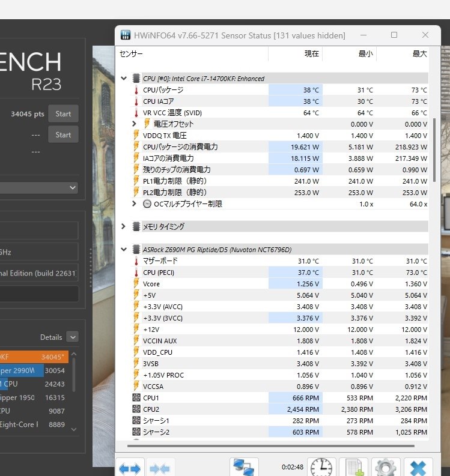This screenshot has width=450, height=476.
Task: Click fan icon beside CPU2
Action: click(136, 409)
